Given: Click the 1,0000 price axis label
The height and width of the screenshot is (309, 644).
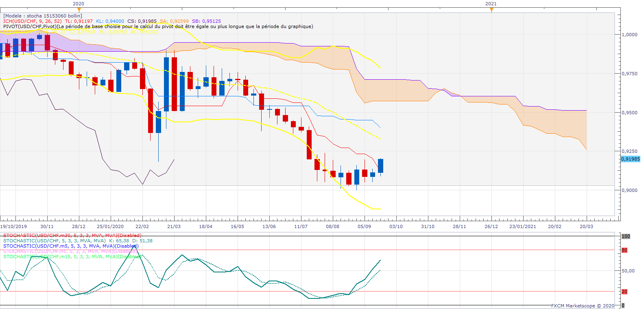Looking at the screenshot, I should pyautogui.click(x=629, y=35).
